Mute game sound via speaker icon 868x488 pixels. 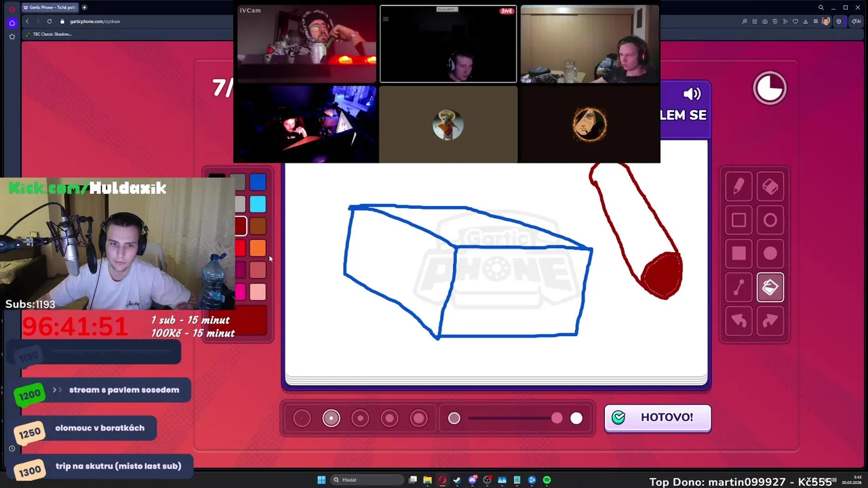(x=692, y=94)
